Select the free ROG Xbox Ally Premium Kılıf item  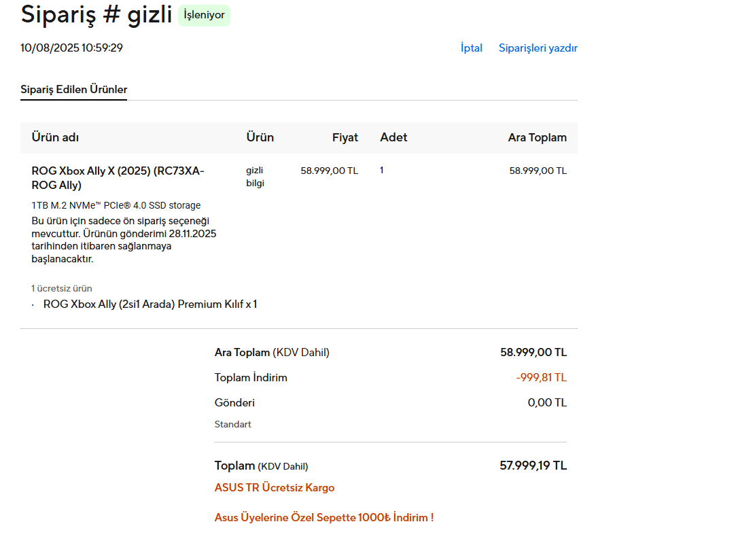pyautogui.click(x=150, y=304)
